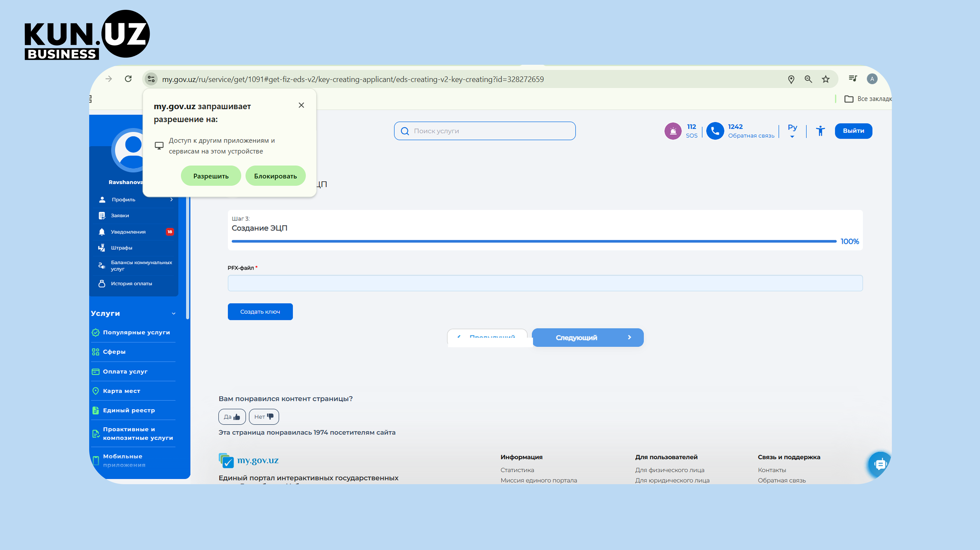Open the Обратная связь link in header
Screen dimensions: 980x550
[x=751, y=136]
